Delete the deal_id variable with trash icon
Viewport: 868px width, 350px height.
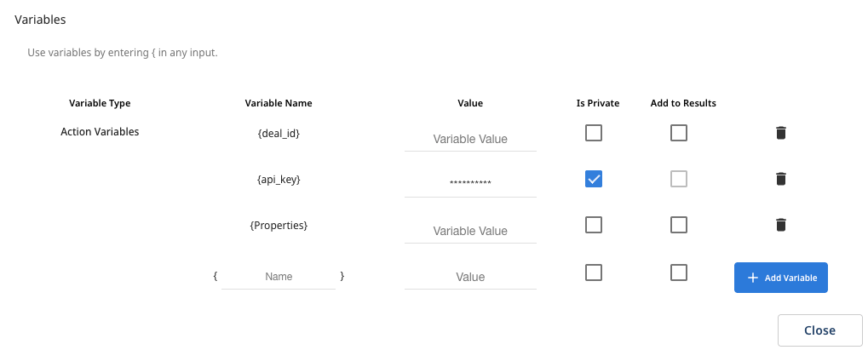click(x=780, y=133)
